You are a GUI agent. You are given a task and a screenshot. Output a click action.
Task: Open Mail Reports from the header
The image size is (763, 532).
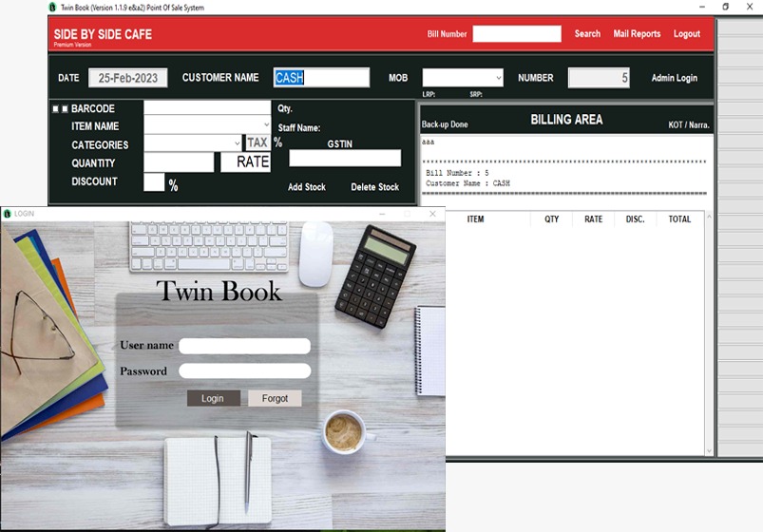click(x=637, y=34)
